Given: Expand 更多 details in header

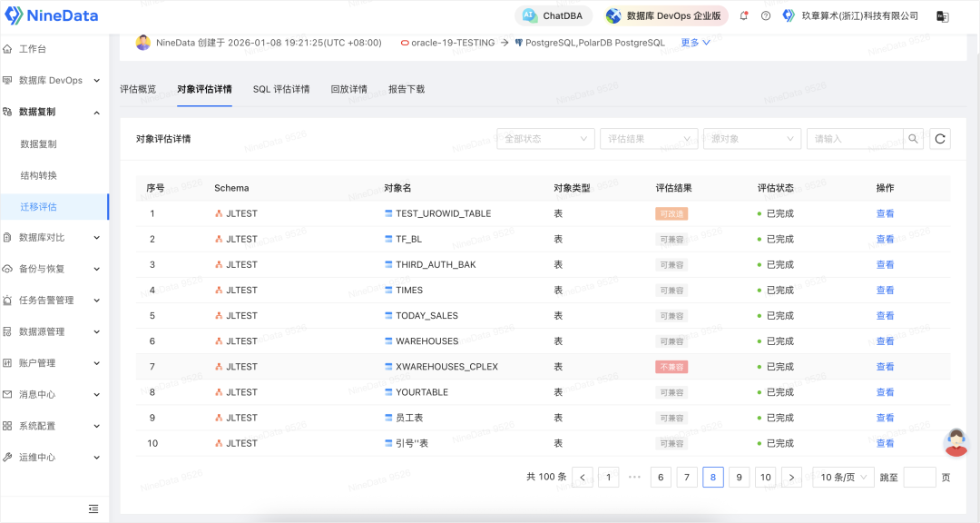Looking at the screenshot, I should click(696, 43).
